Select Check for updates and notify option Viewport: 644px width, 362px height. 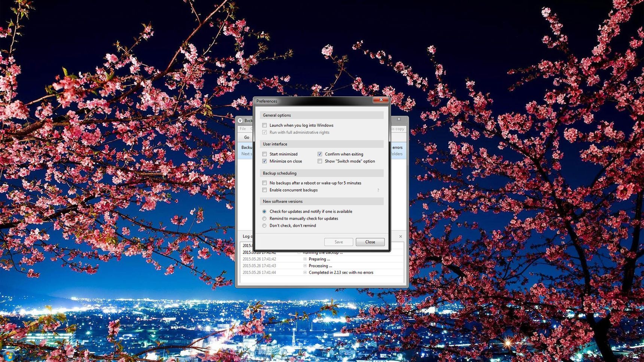click(x=264, y=211)
